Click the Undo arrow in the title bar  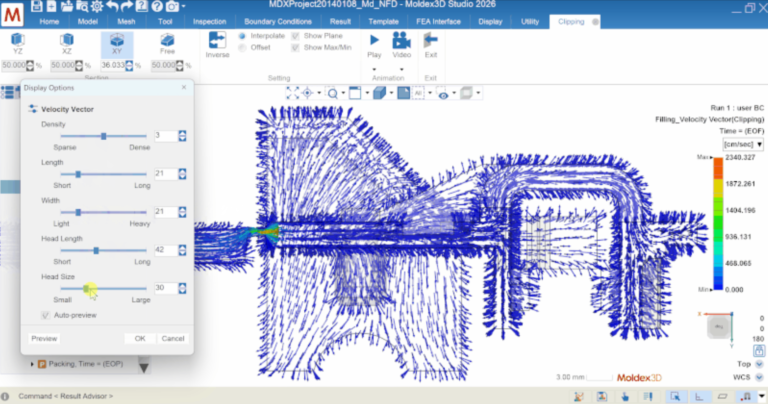[112, 6]
